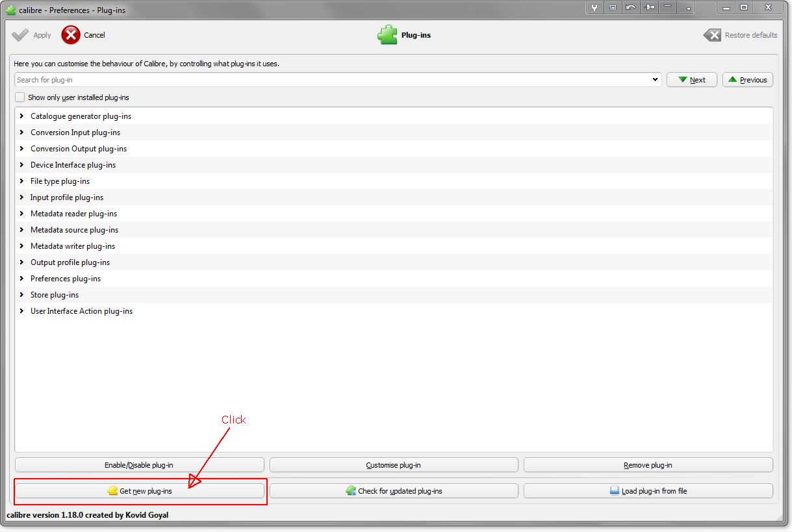This screenshot has width=792, height=532.
Task: Click the Restore defaults button
Action: (740, 35)
